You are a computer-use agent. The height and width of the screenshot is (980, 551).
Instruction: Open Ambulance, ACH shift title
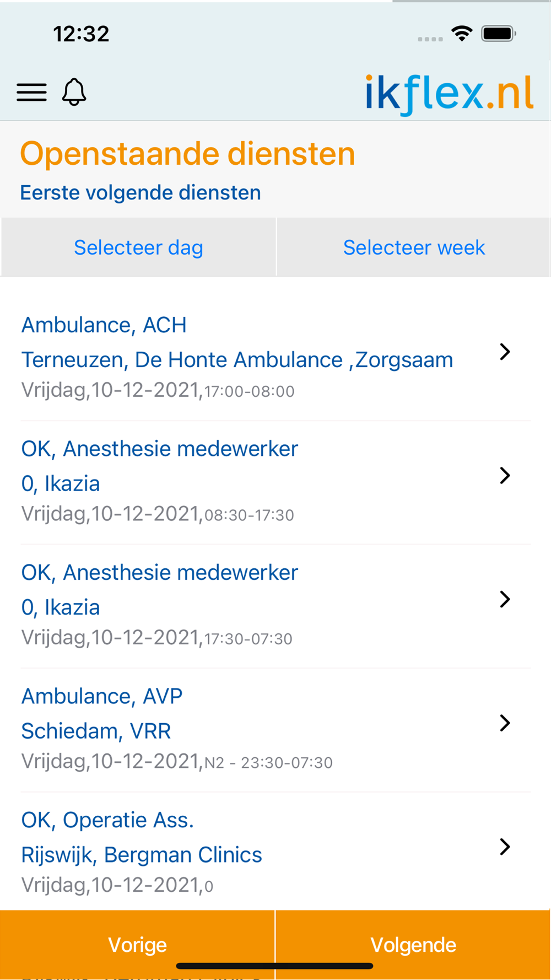(x=104, y=325)
